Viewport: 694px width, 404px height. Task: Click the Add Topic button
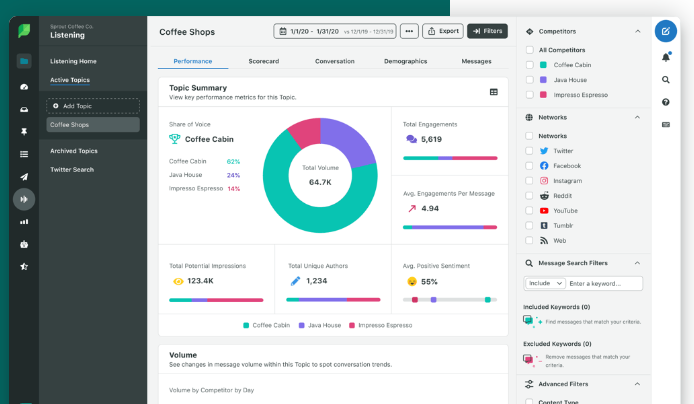tap(93, 106)
